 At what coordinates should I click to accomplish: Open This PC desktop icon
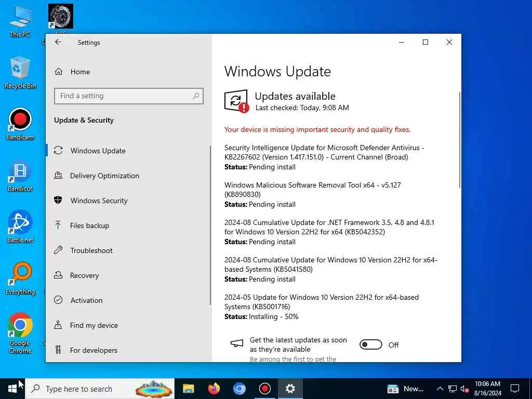(x=20, y=22)
